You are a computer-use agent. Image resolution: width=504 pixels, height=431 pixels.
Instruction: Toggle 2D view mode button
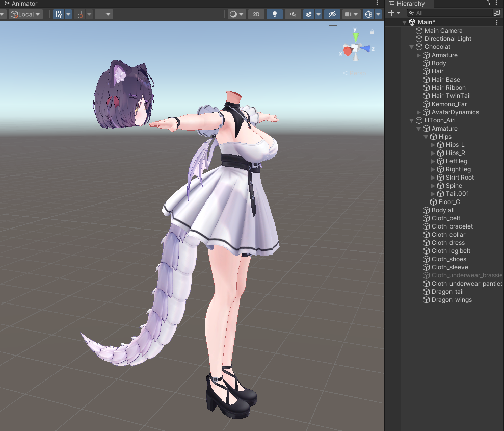256,14
